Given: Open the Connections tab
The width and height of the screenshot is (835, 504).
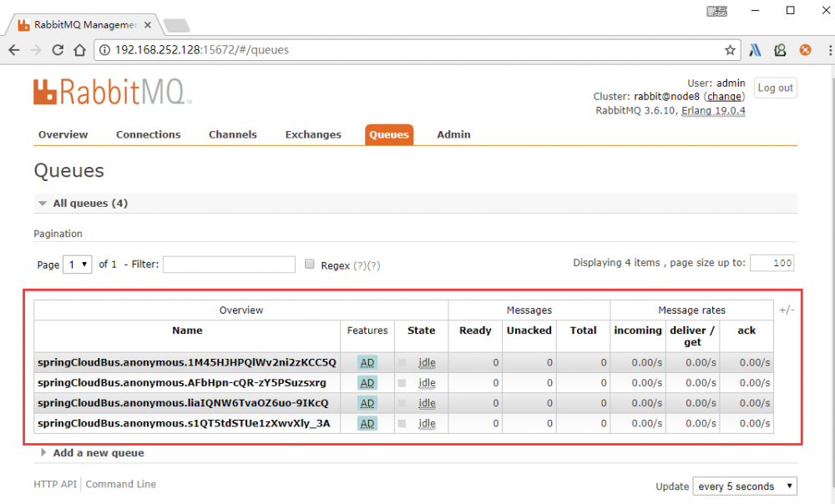Looking at the screenshot, I should [148, 134].
